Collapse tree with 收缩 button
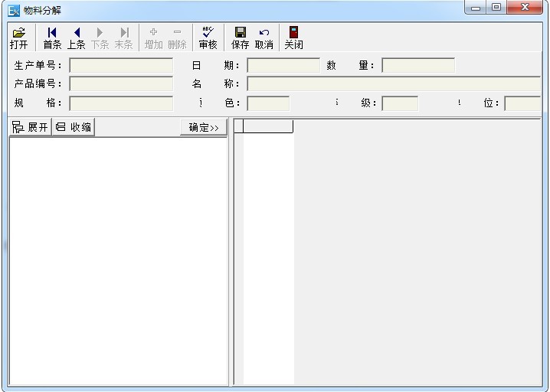Screen dimensions: 550x392 pyautogui.click(x=74, y=127)
